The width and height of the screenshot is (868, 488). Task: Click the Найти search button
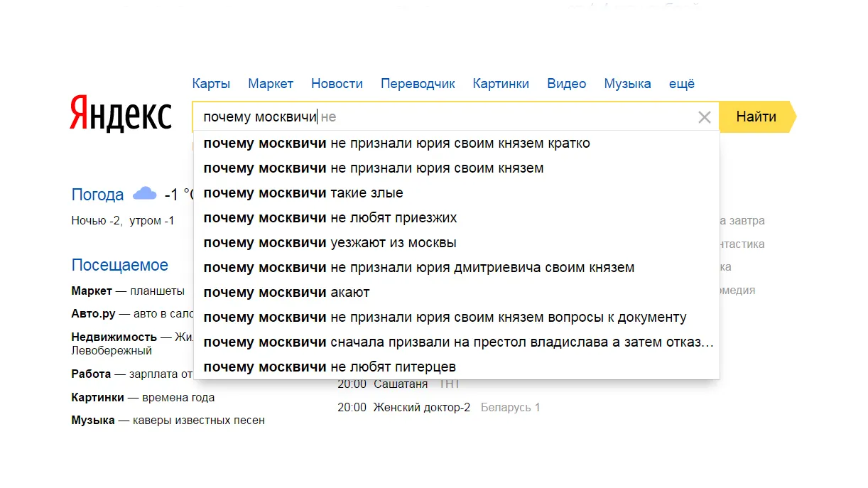point(757,117)
